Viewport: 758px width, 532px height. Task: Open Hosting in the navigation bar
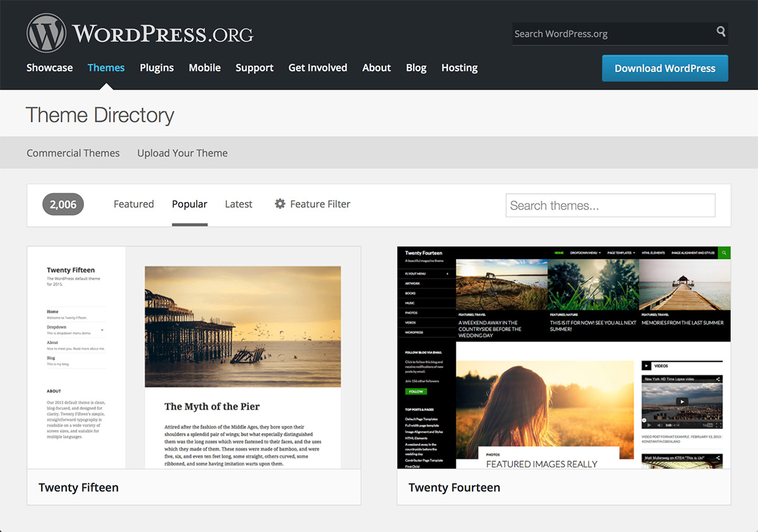[459, 68]
